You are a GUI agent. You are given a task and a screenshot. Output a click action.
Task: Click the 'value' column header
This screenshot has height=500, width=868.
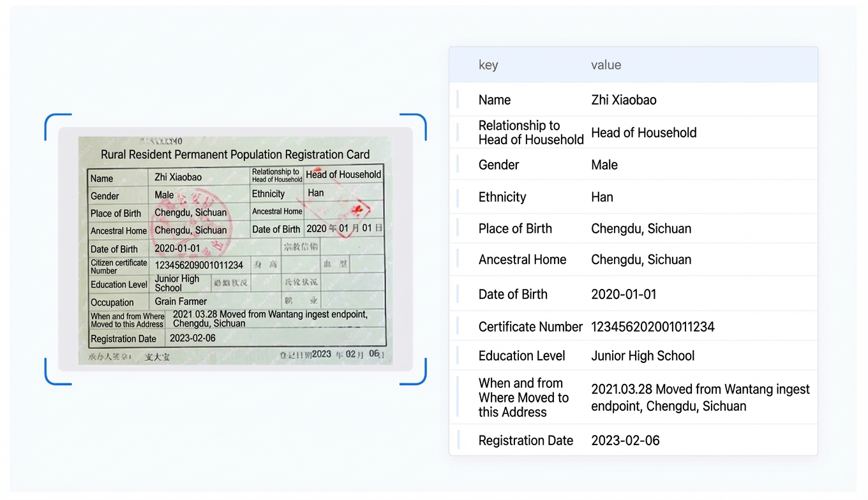tap(606, 65)
